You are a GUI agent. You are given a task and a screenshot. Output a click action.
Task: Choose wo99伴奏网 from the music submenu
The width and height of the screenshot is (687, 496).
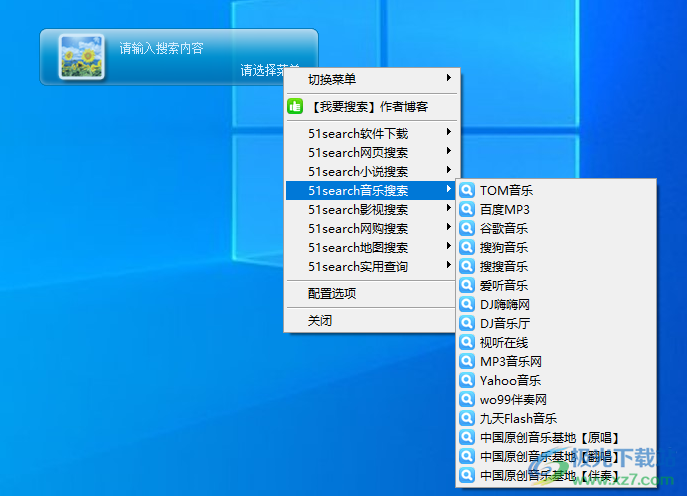point(556,399)
